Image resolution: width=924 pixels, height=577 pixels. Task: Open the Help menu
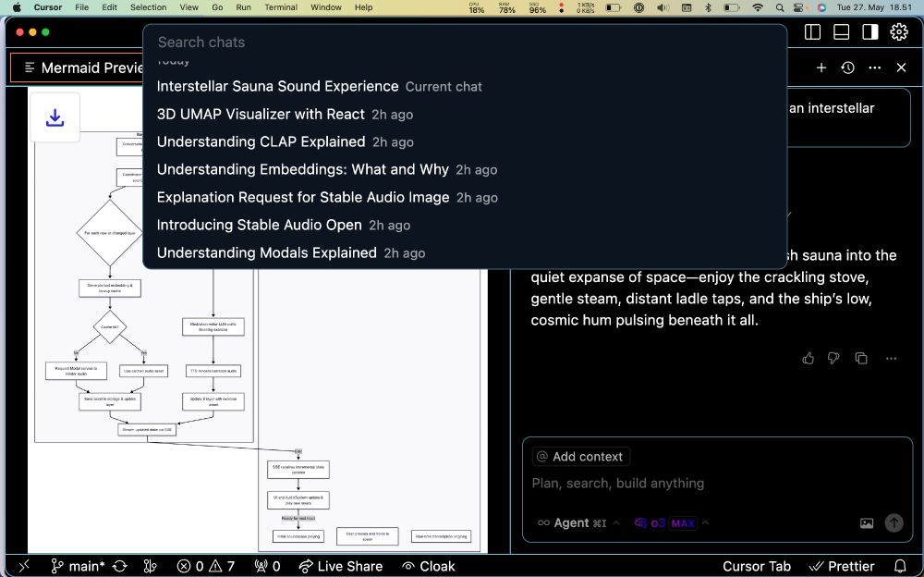click(363, 7)
